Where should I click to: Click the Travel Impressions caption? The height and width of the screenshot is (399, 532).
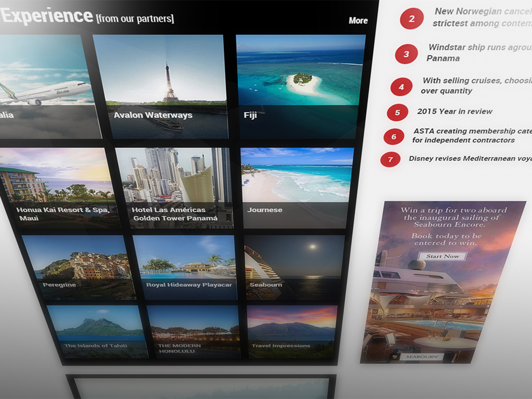[281, 346]
